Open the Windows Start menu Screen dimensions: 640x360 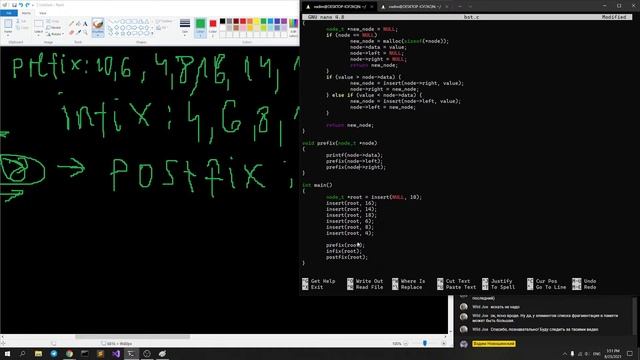[7, 353]
